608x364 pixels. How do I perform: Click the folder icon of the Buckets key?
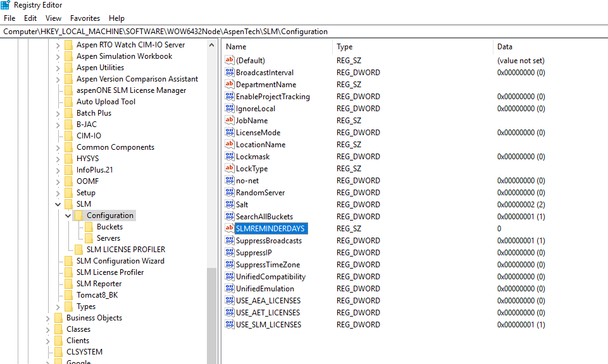89,226
